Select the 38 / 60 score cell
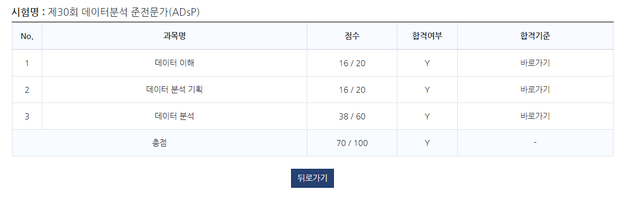Viewport: 644px width, 197px height. tap(352, 116)
